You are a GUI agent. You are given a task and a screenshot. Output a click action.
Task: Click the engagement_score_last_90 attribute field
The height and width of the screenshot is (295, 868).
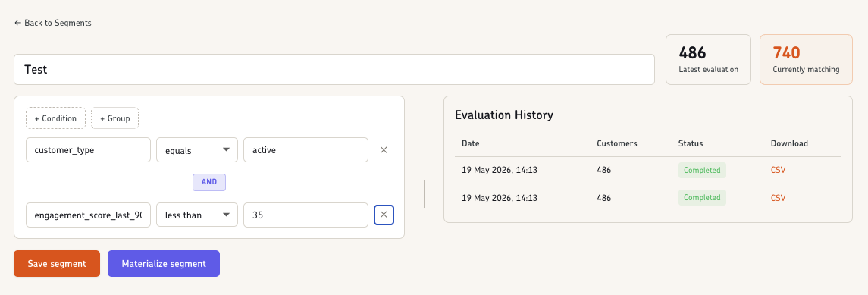tap(88, 215)
